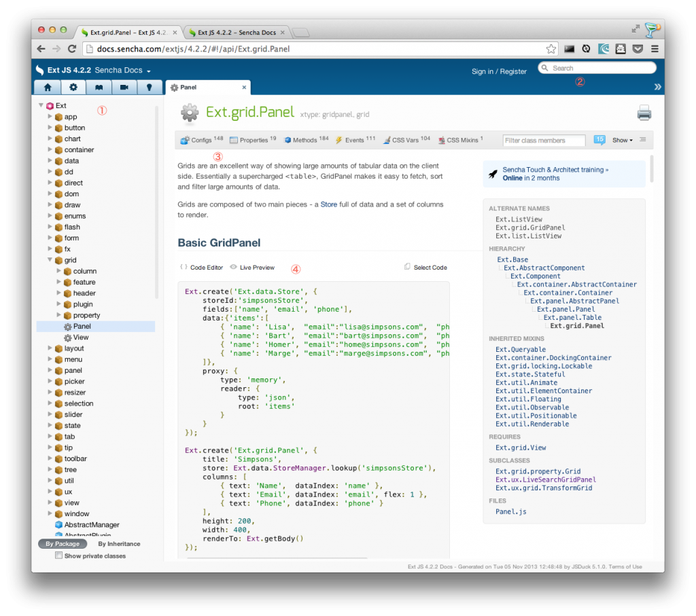Open Sencha Touch & Architect training link
Screen dimensions: 696x616
555,170
